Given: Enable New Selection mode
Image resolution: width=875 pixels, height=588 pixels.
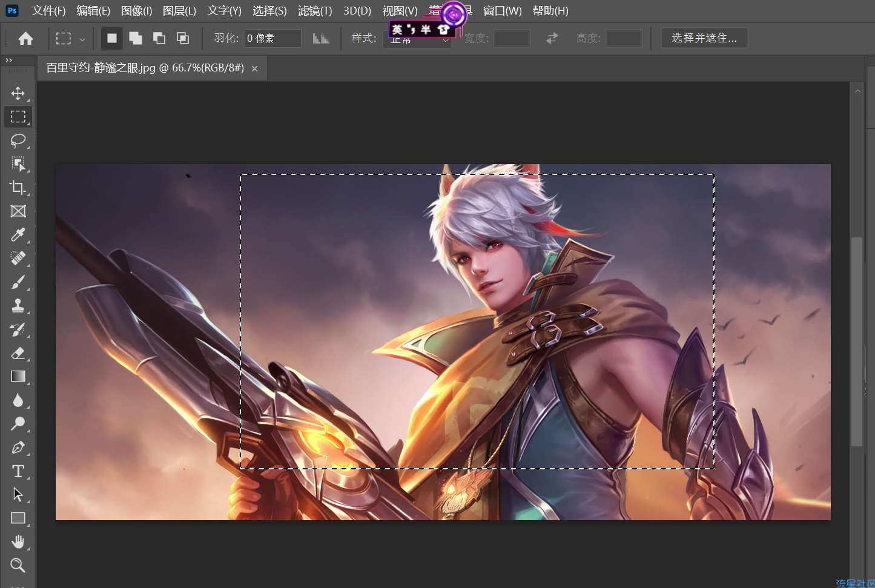Looking at the screenshot, I should tap(112, 39).
